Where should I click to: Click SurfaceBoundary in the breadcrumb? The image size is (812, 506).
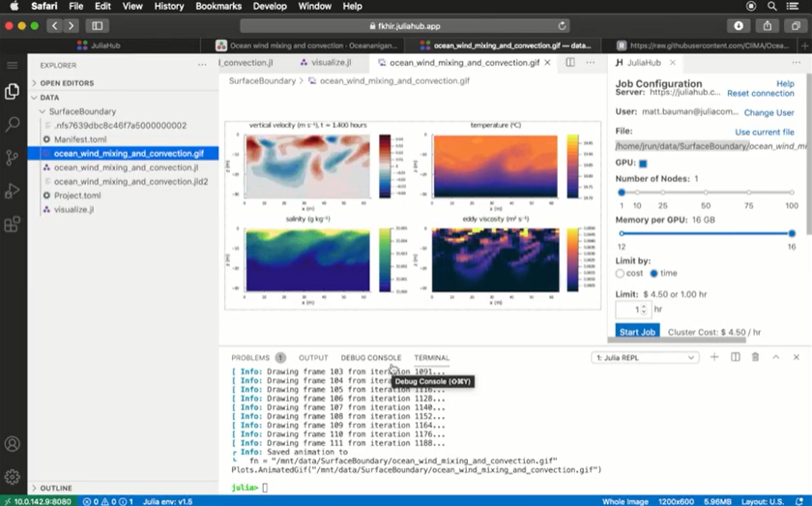[x=262, y=81]
